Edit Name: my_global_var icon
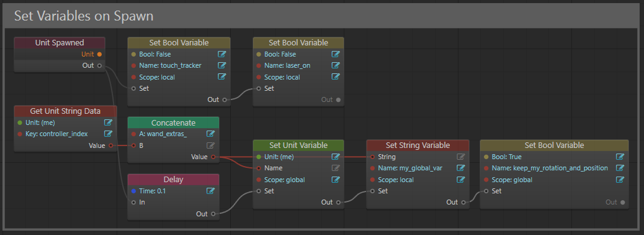Screen dimensions: 644x235 click(x=461, y=168)
